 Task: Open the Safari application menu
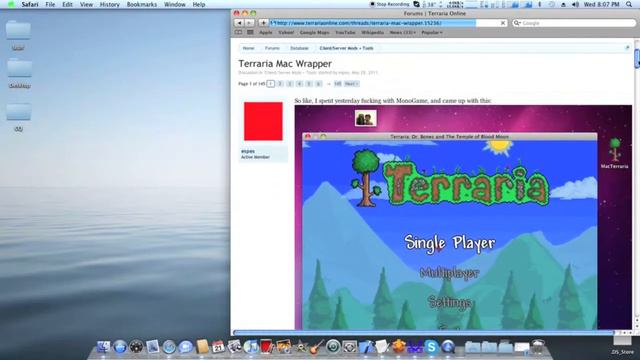click(30, 4)
